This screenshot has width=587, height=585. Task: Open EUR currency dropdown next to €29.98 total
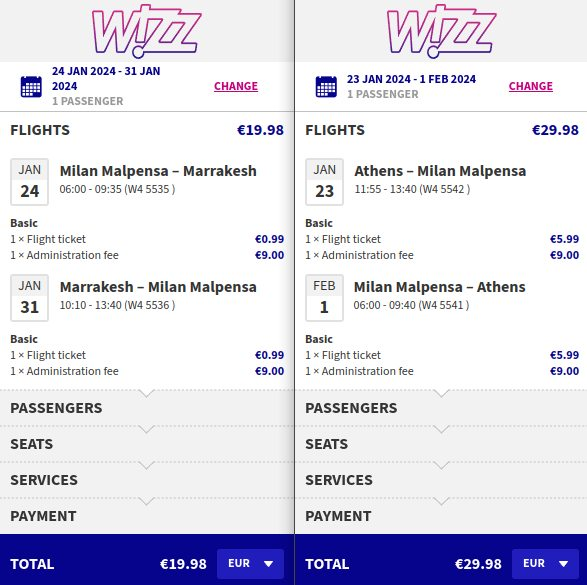[545, 564]
